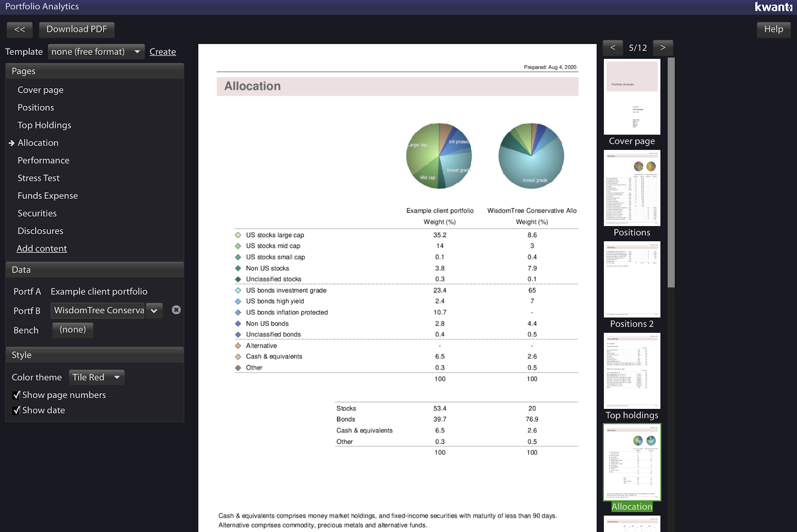
Task: Select Stress Test in Pages list
Action: click(38, 178)
